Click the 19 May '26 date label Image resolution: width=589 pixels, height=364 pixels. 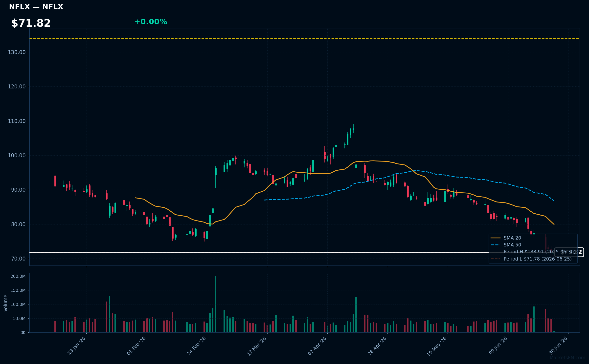coord(437,346)
